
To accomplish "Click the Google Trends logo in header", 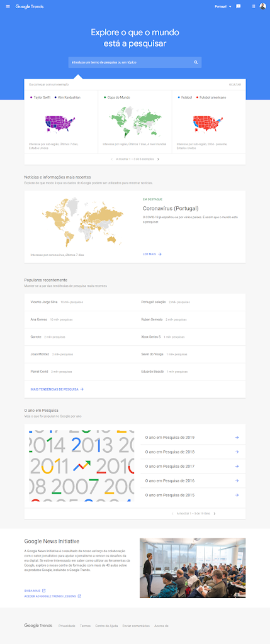I will click(30, 6).
